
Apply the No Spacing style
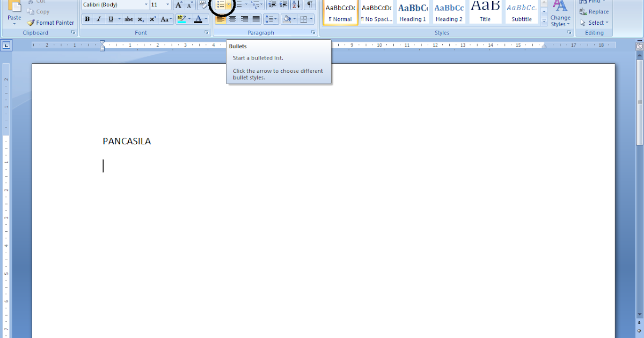(377, 12)
